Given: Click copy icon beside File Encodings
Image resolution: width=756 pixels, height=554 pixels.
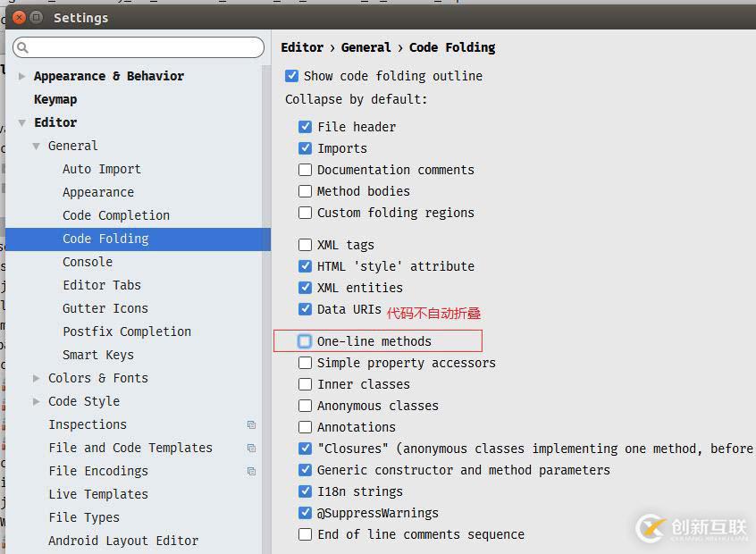Looking at the screenshot, I should (x=251, y=471).
